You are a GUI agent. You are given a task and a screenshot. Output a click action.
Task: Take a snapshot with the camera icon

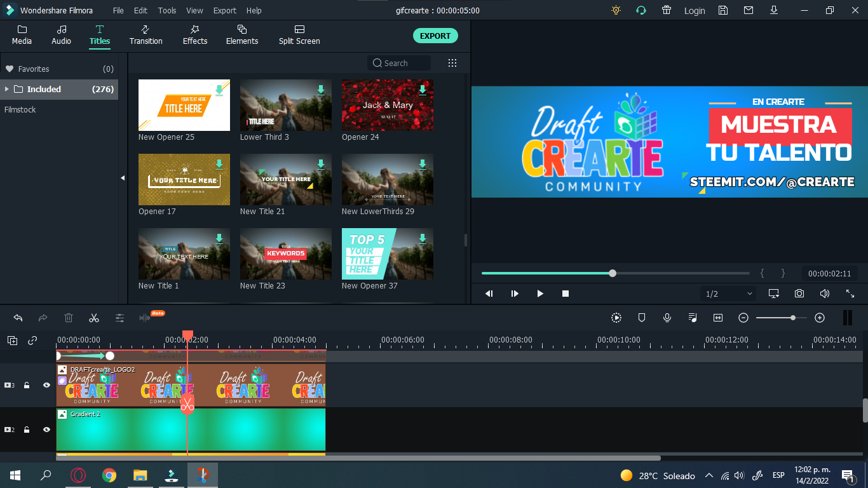[799, 294]
